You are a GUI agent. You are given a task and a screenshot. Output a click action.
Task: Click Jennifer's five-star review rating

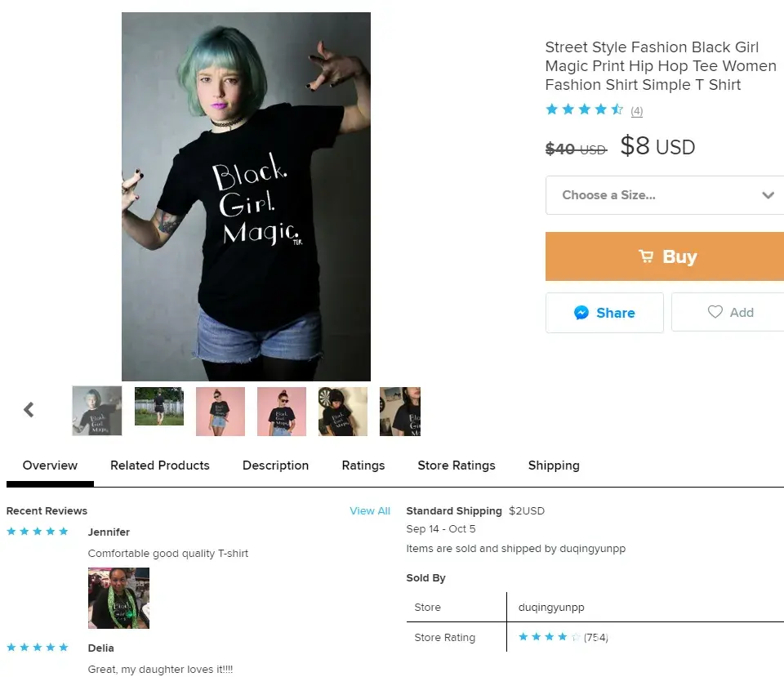pyautogui.click(x=38, y=532)
